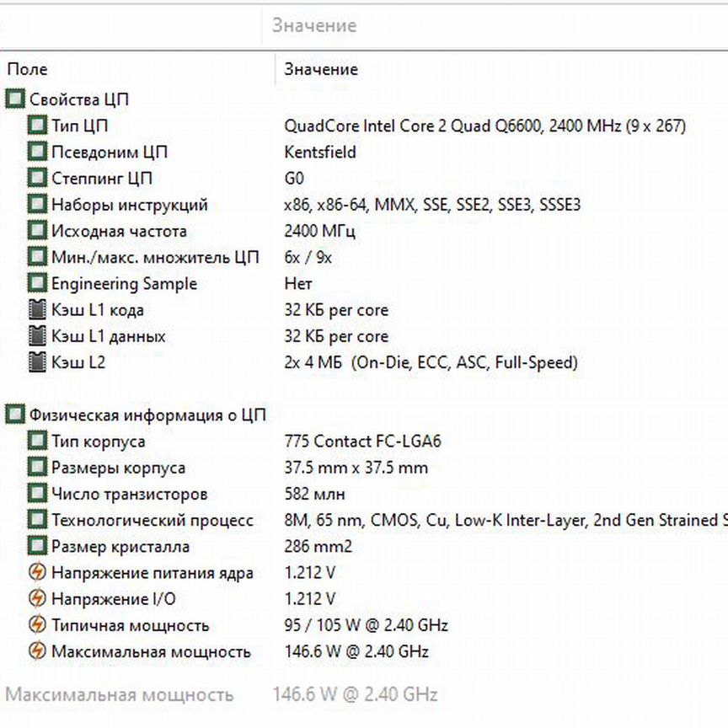Click the cache icon beside Кэш L2
This screenshot has height=728, width=728.
[37, 362]
